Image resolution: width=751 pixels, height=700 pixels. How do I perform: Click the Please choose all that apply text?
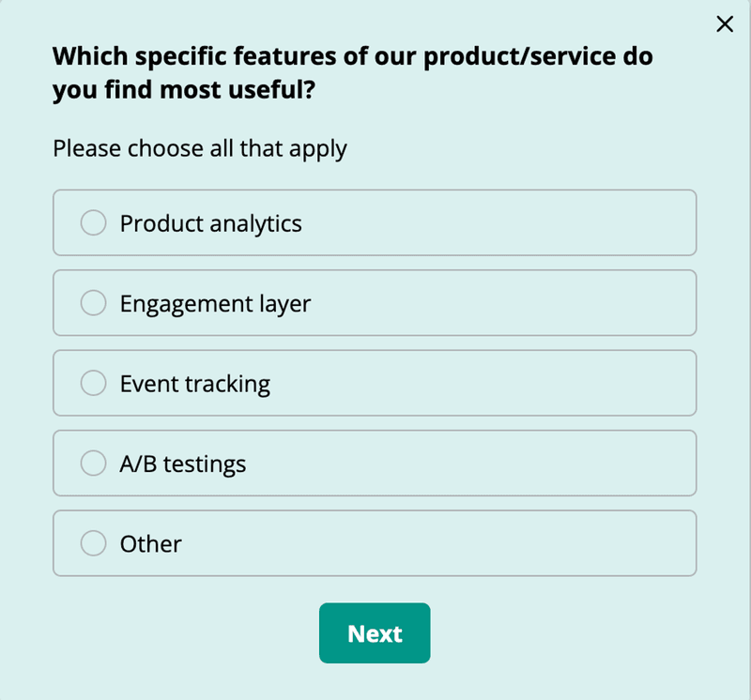coord(199,148)
